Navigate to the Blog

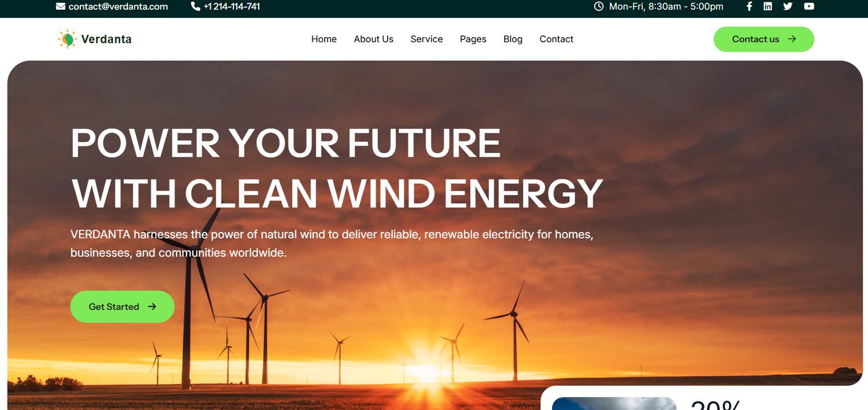[x=513, y=39]
